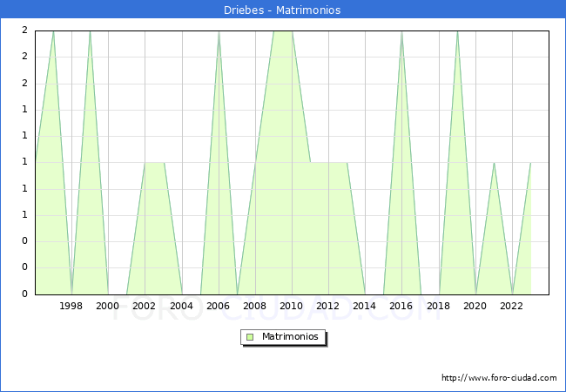Select the 2022 x-axis label

[511, 306]
